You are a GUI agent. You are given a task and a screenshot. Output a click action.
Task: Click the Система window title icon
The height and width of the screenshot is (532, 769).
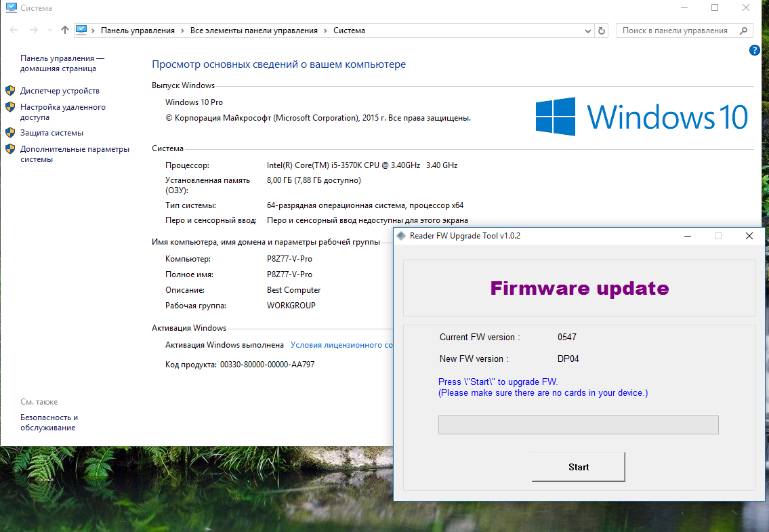(11, 7)
